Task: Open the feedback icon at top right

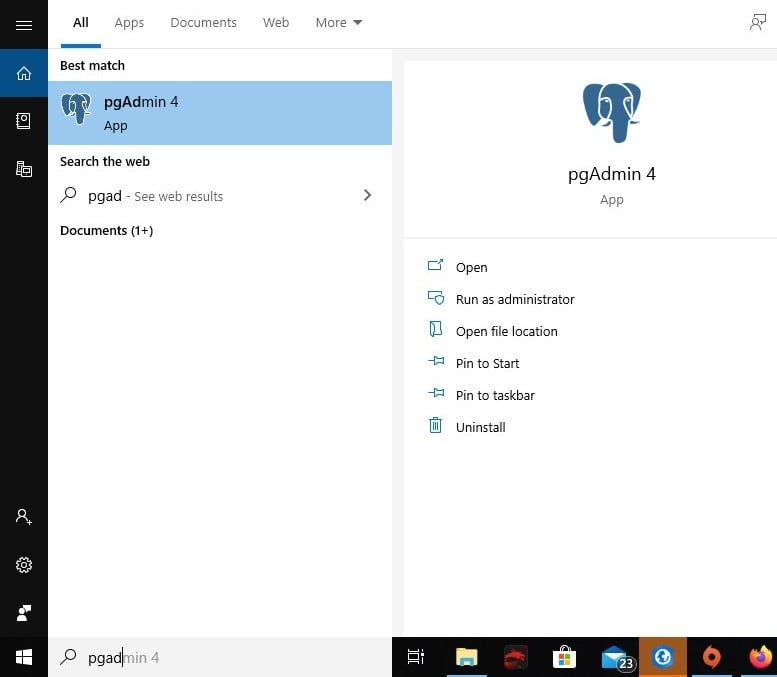Action: click(758, 22)
